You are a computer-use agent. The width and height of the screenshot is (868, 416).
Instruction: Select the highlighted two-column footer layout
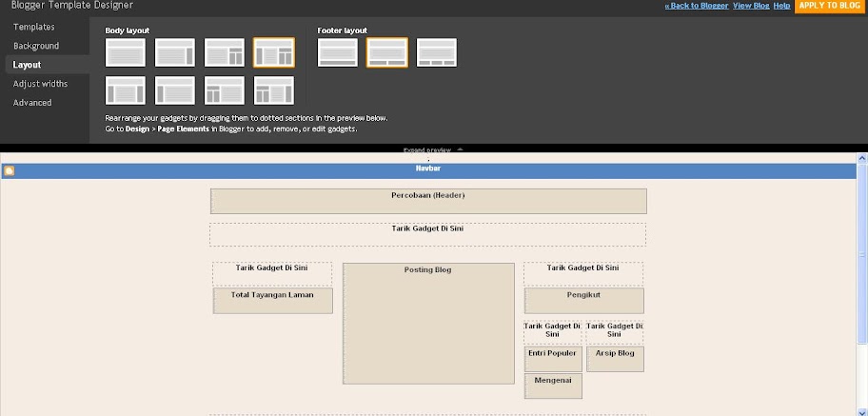pos(387,52)
